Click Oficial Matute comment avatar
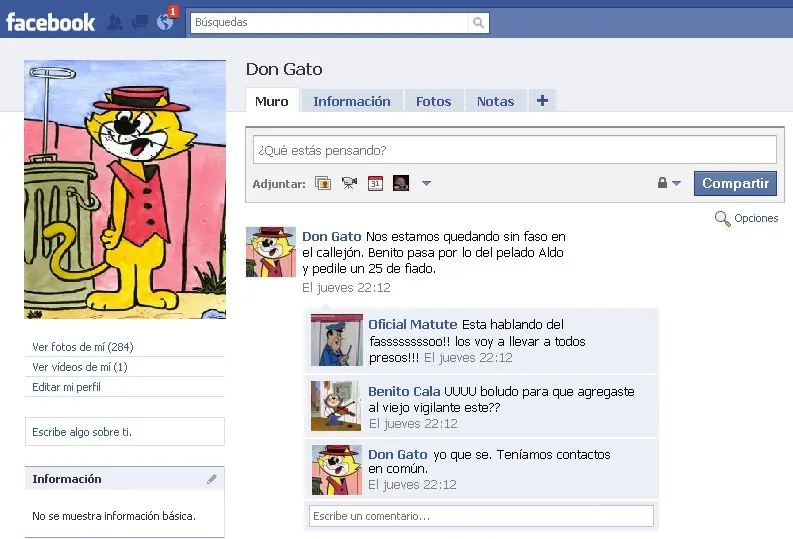The height and width of the screenshot is (539, 793). click(336, 340)
